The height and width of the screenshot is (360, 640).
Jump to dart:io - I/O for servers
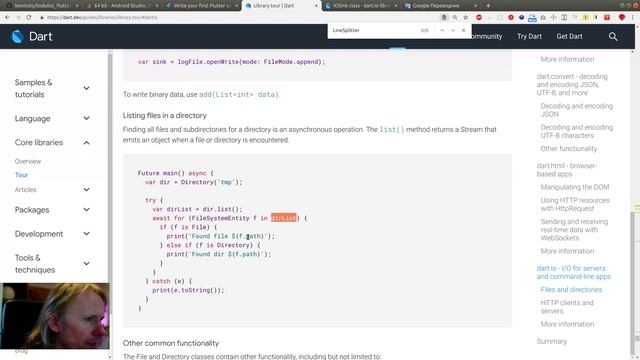[x=573, y=272]
